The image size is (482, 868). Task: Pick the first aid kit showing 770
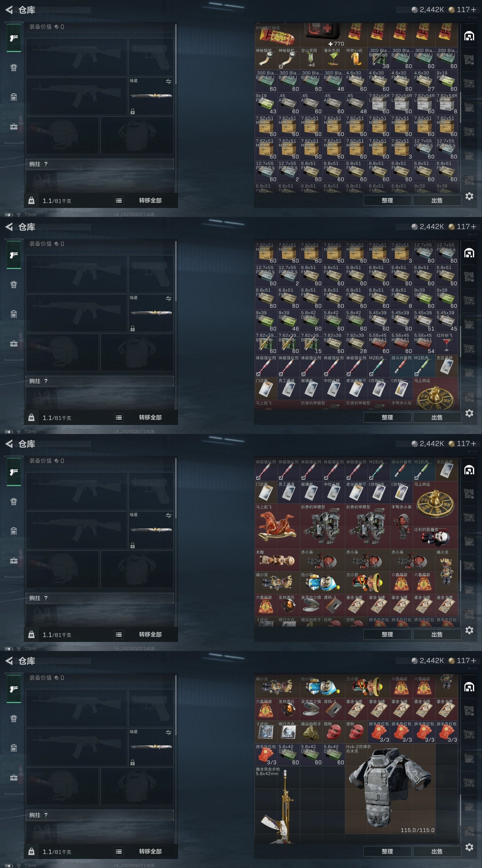322,35
